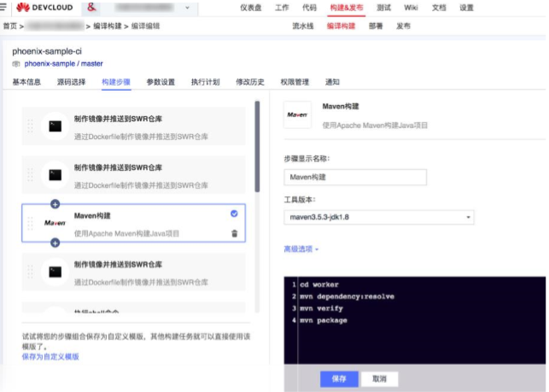Click terminal icon of SWR step below Maven
This screenshot has height=392, width=549.
click(55, 272)
